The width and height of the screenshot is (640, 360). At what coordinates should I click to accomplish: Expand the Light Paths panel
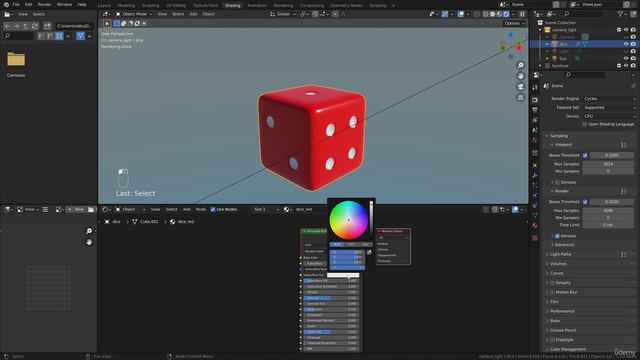point(560,254)
